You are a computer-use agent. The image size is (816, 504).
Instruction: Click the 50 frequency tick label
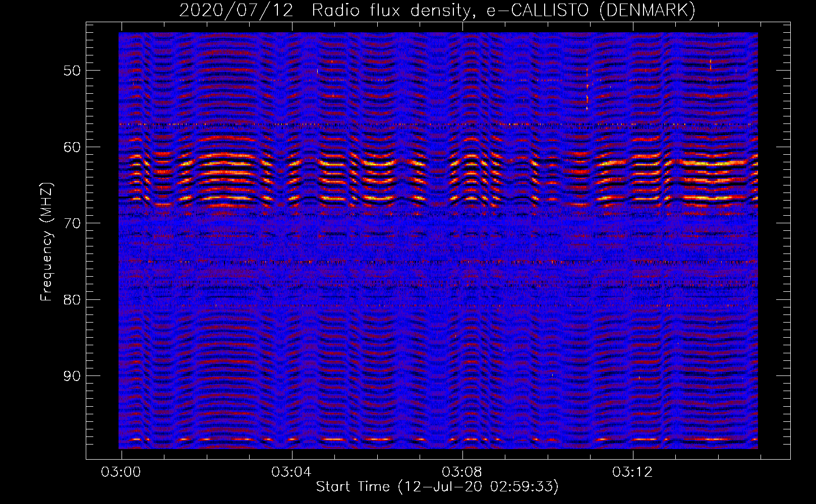[72, 71]
